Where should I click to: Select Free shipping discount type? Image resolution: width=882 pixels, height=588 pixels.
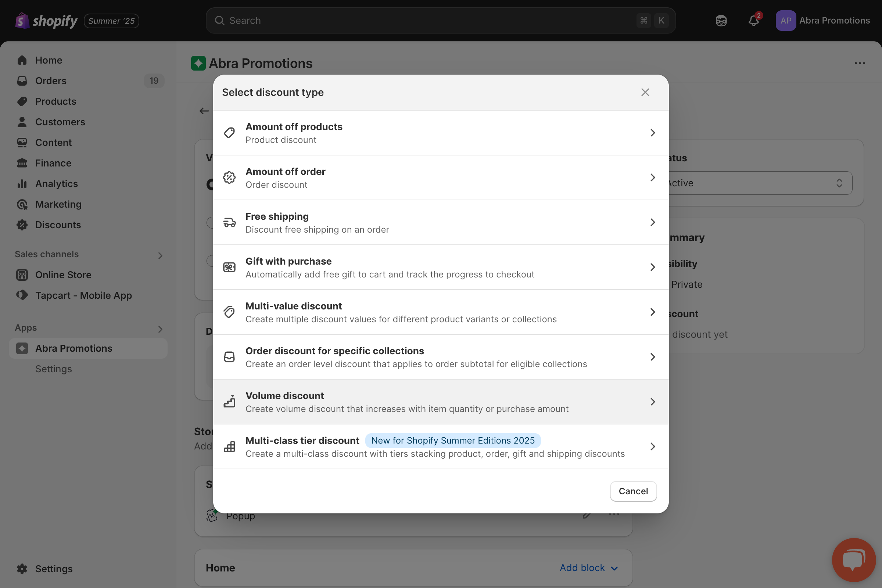click(441, 222)
